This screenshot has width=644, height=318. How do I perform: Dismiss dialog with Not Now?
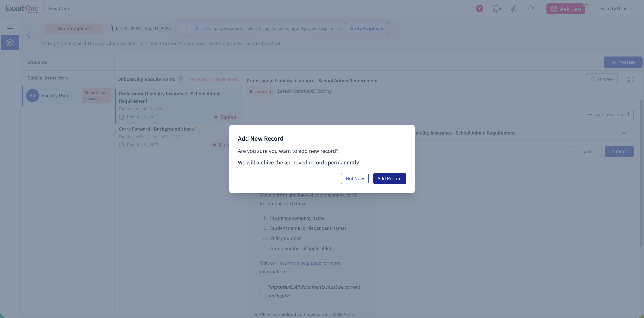coord(354,178)
